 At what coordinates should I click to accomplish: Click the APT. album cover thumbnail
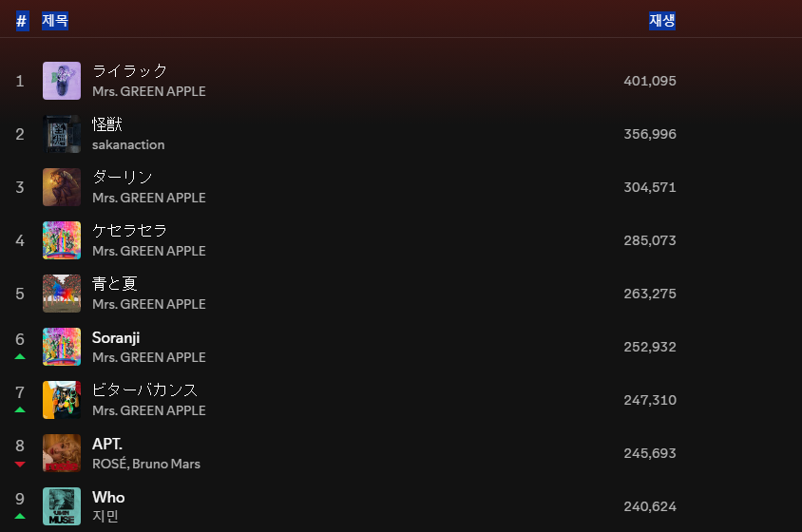click(62, 453)
